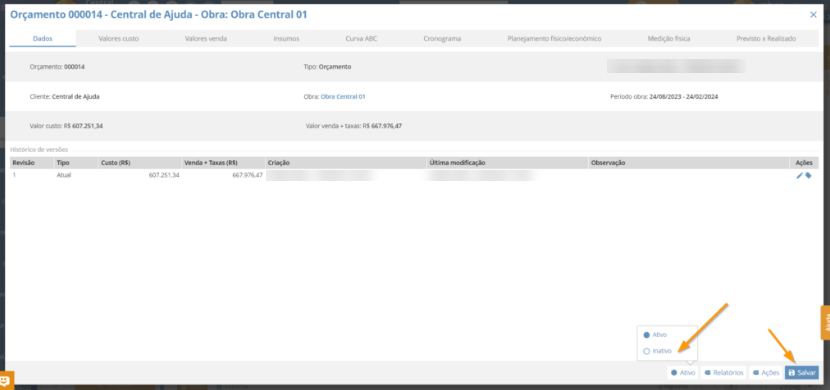
Task: Click Valor venda + taxas value text
Action: [x=354, y=126]
